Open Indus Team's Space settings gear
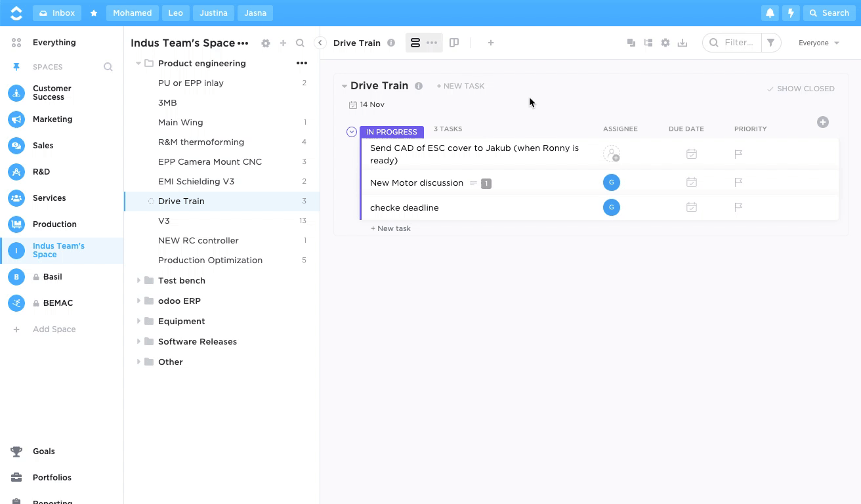 [265, 43]
